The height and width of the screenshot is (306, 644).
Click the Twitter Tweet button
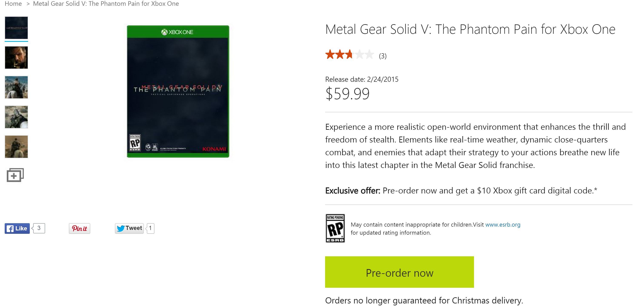pyautogui.click(x=129, y=228)
